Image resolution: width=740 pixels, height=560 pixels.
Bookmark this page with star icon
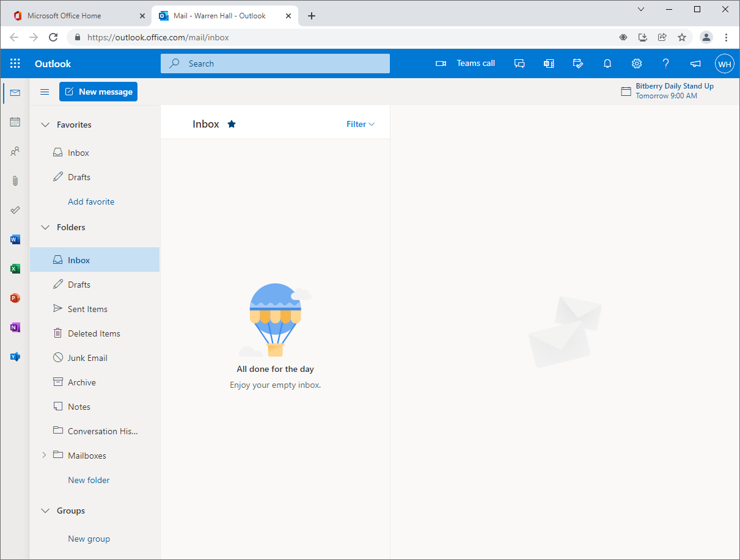pos(682,37)
